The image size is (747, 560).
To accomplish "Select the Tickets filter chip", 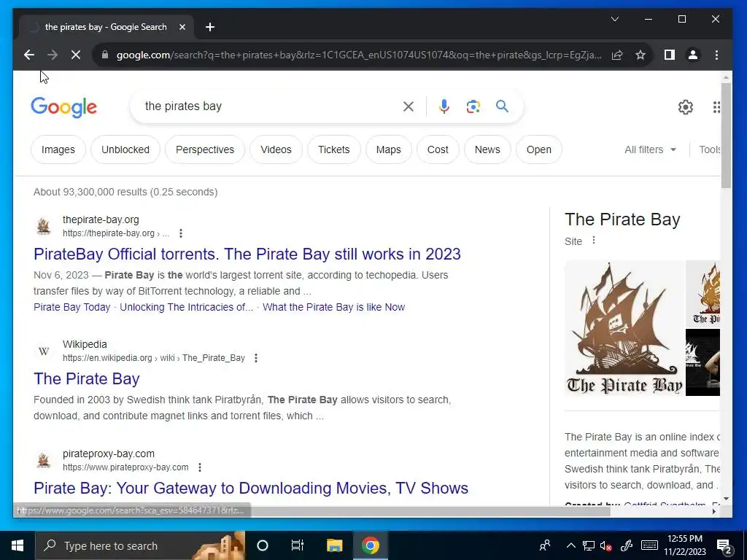I will (334, 149).
